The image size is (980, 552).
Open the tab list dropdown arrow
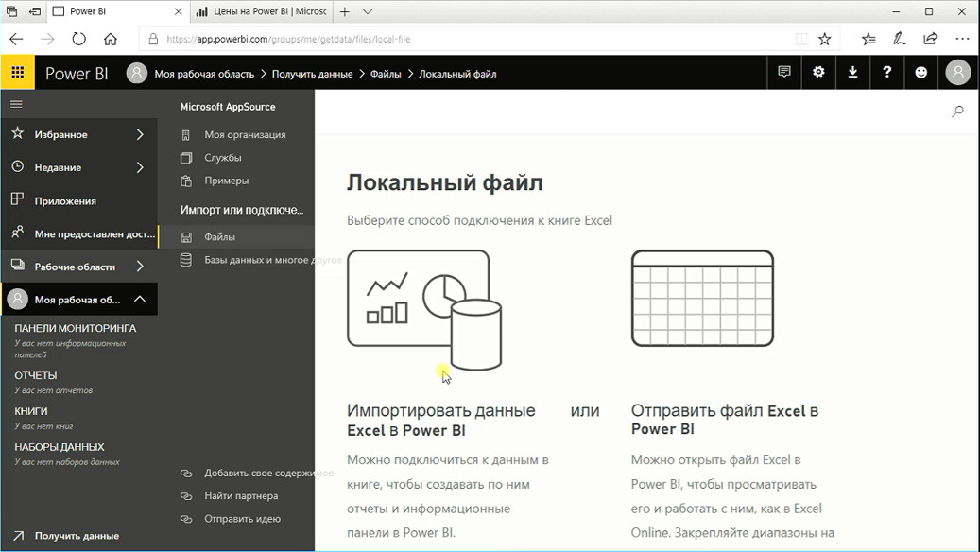[x=368, y=11]
